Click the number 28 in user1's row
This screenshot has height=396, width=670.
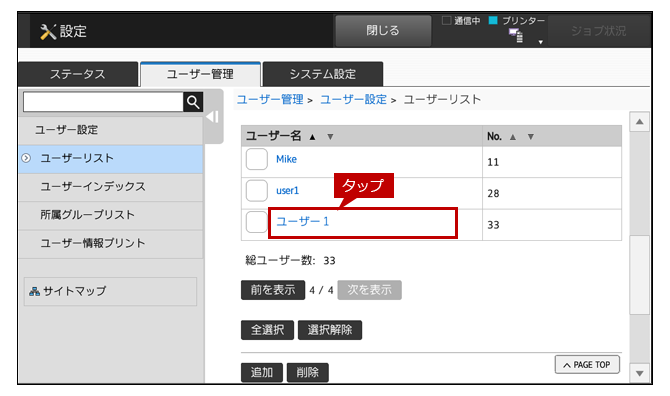pos(493,194)
